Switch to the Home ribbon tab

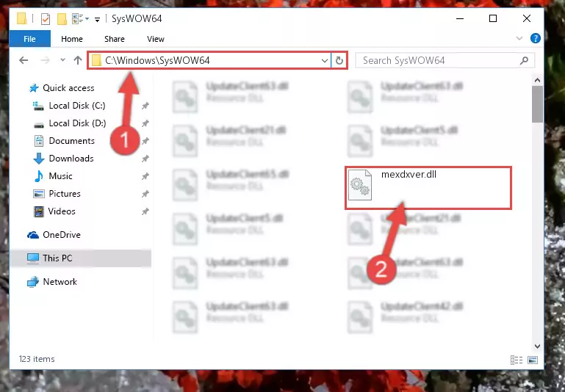point(72,39)
